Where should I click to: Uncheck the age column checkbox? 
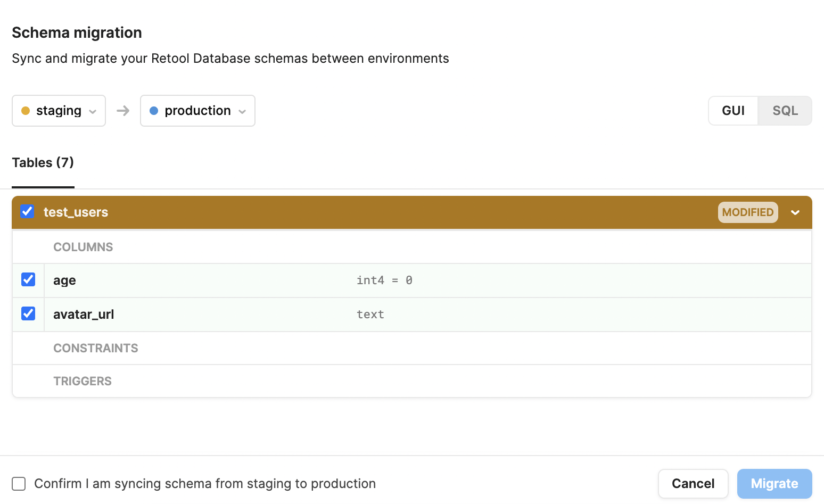(x=28, y=279)
